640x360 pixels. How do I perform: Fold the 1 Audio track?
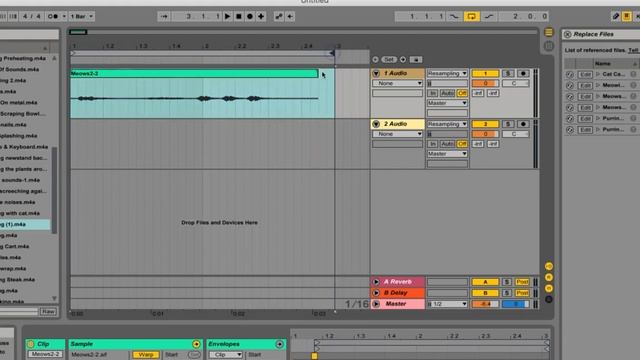(376, 73)
